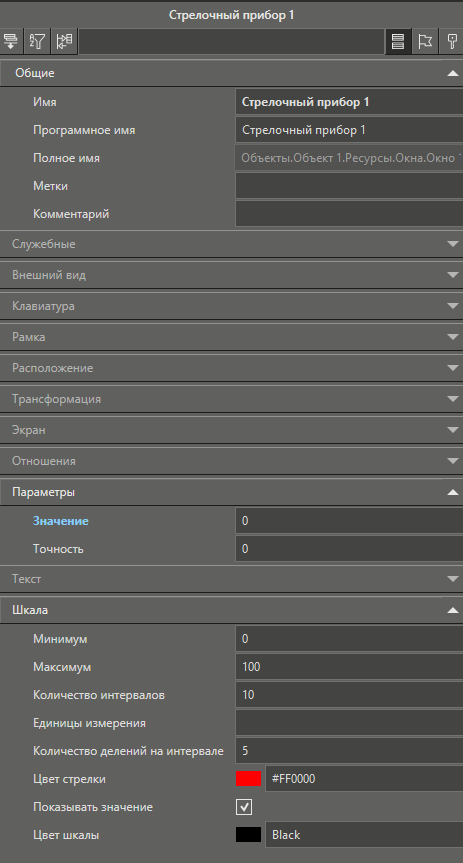
Task: Click the collapse tree icon in toolbar
Action: [64, 41]
